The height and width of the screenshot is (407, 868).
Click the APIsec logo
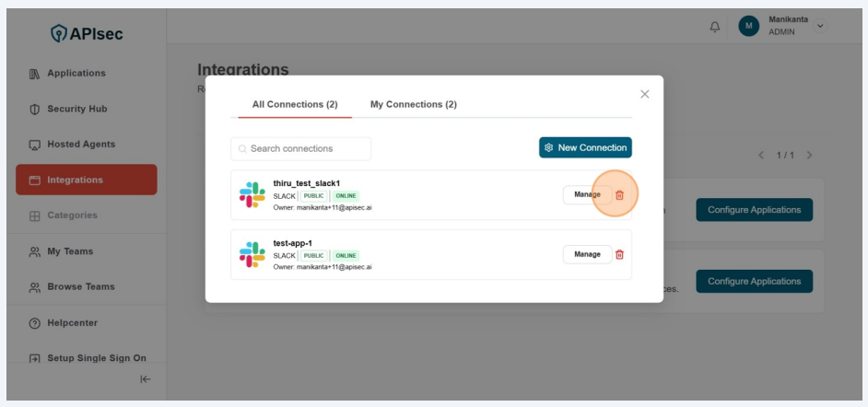click(x=86, y=34)
